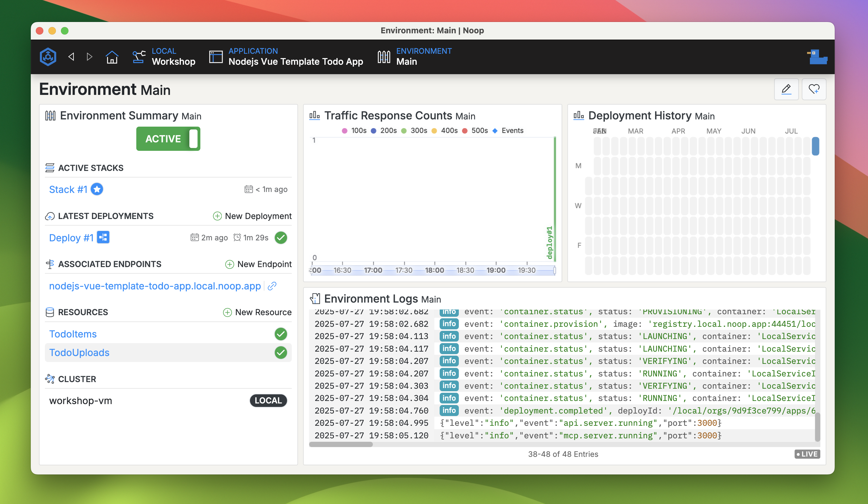
Task: Click the rubber duck icon in the toolbar
Action: click(x=817, y=58)
